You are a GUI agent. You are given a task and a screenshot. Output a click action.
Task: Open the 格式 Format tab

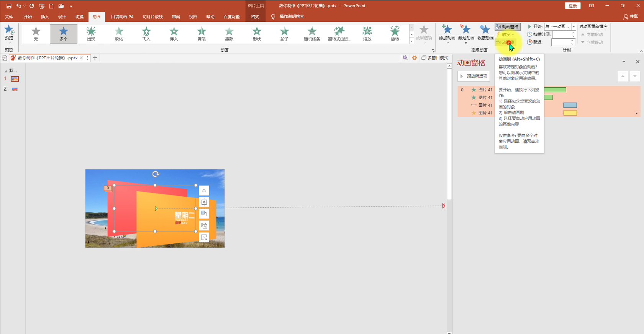pos(255,17)
